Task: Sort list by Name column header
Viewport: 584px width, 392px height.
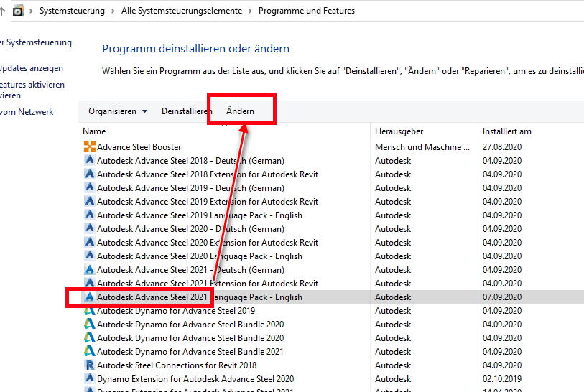Action: pyautogui.click(x=94, y=131)
